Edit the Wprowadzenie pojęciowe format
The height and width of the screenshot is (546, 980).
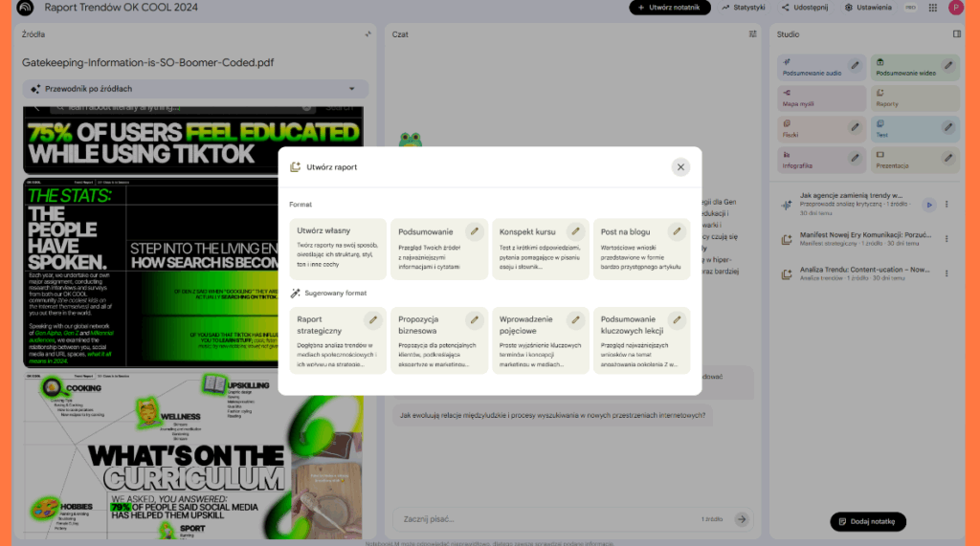pyautogui.click(x=575, y=319)
